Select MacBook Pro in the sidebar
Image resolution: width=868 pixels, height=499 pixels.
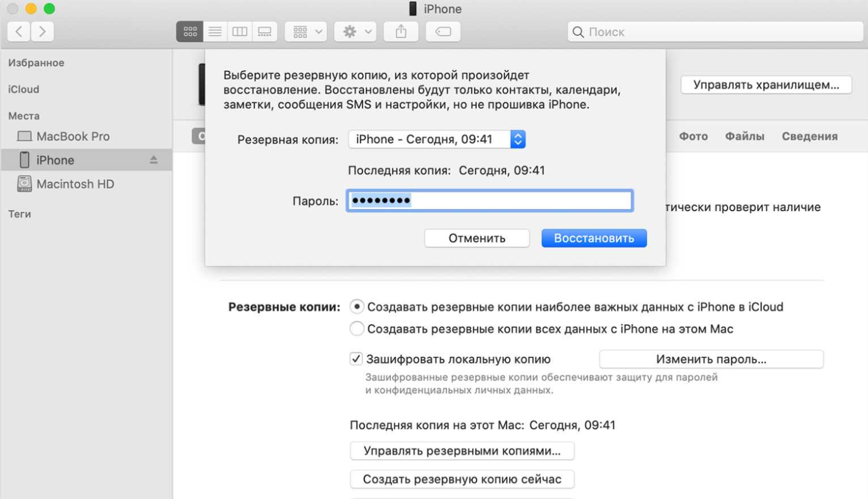pyautogui.click(x=87, y=137)
